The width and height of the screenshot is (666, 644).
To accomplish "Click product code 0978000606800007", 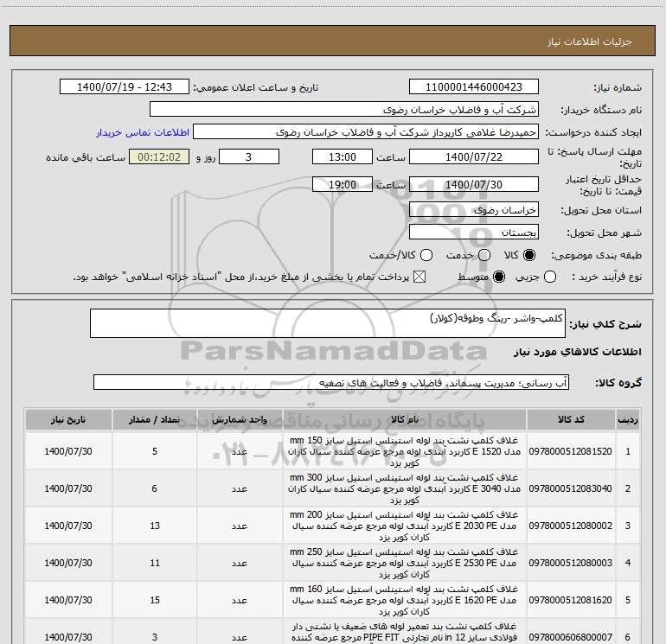I will click(x=571, y=637).
